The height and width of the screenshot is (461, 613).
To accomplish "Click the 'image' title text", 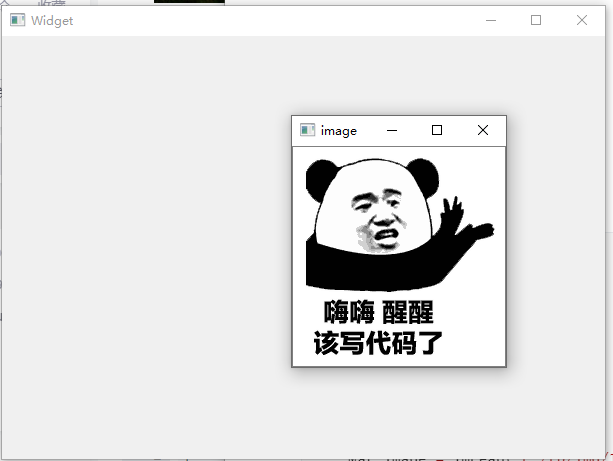I will click(x=339, y=131).
